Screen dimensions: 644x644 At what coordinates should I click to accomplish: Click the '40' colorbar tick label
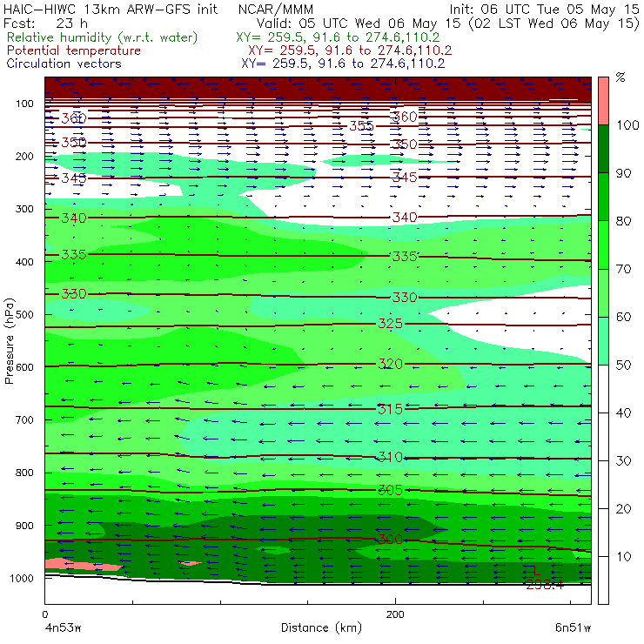coord(623,413)
